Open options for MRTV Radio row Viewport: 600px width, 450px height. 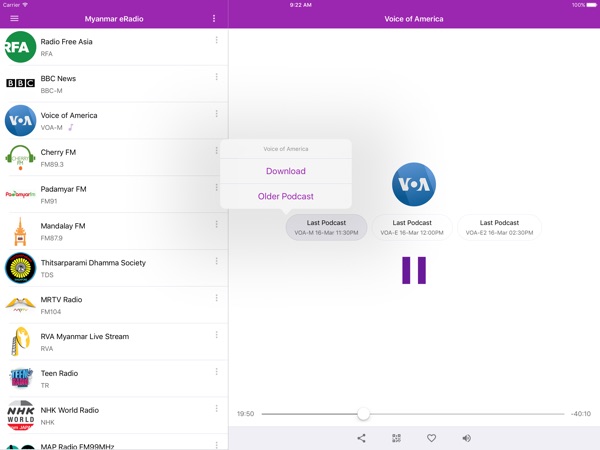[217, 298]
